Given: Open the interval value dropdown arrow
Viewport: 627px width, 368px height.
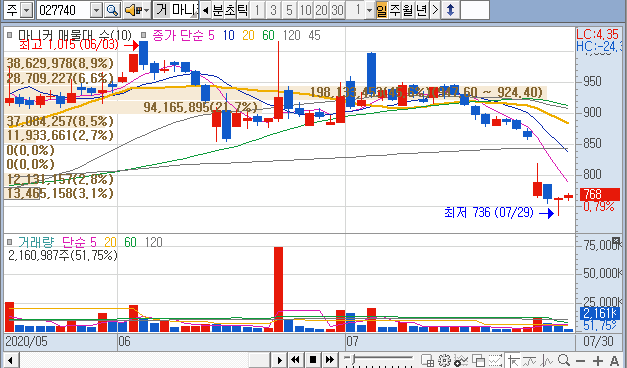Looking at the screenshot, I should [369, 10].
